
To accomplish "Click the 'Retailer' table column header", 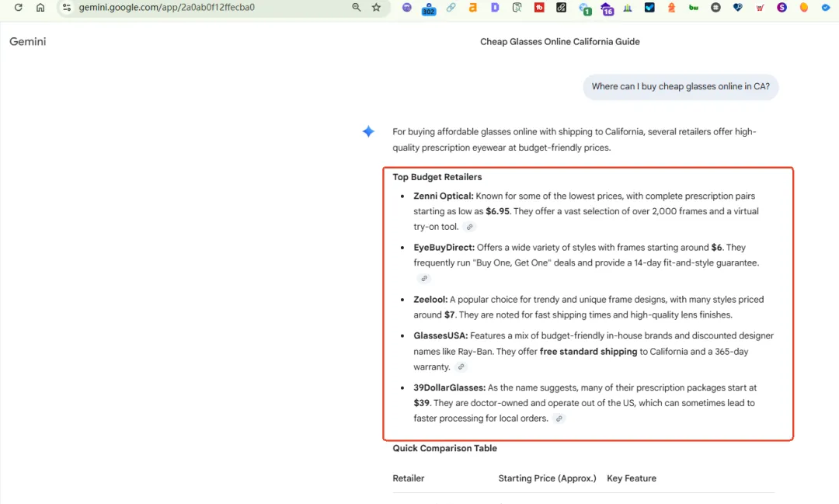I will pos(409,478).
